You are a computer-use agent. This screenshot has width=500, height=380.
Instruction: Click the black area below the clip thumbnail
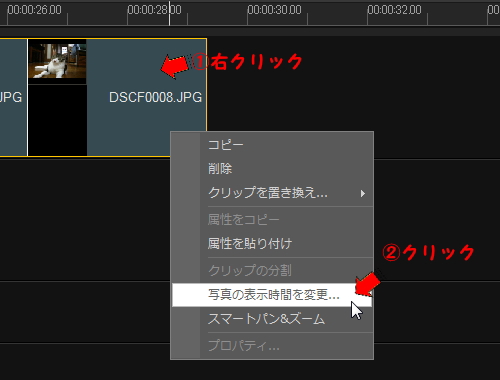[57, 120]
